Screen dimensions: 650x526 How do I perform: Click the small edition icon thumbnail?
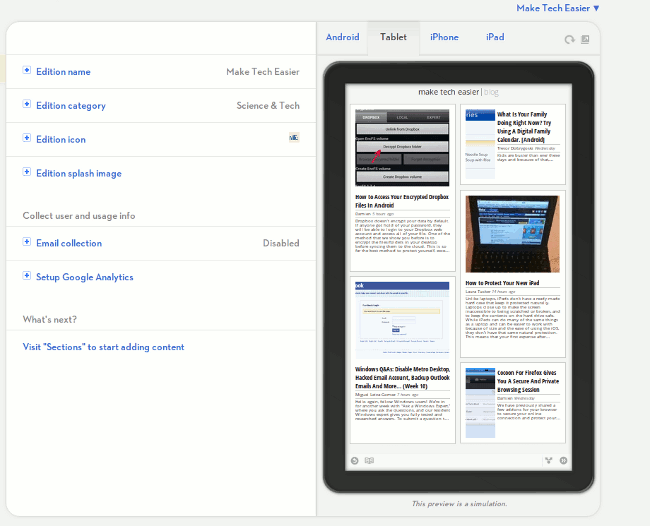pos(294,138)
